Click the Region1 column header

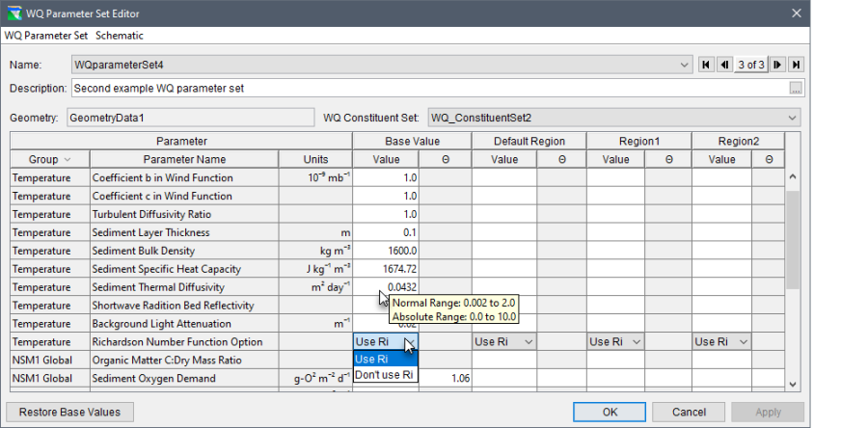(639, 141)
